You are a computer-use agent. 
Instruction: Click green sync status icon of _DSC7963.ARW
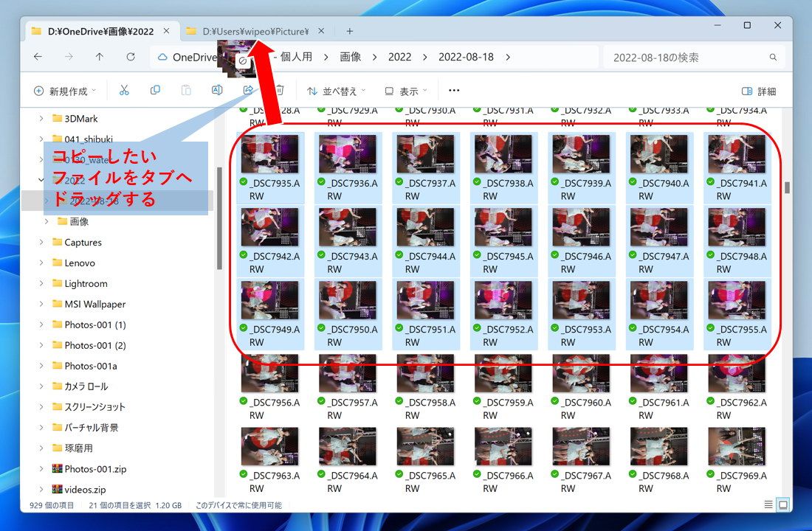(x=244, y=474)
